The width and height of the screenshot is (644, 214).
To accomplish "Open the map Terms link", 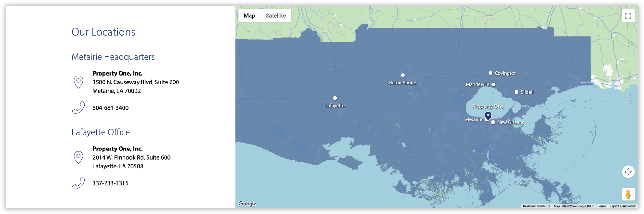I will pyautogui.click(x=602, y=206).
